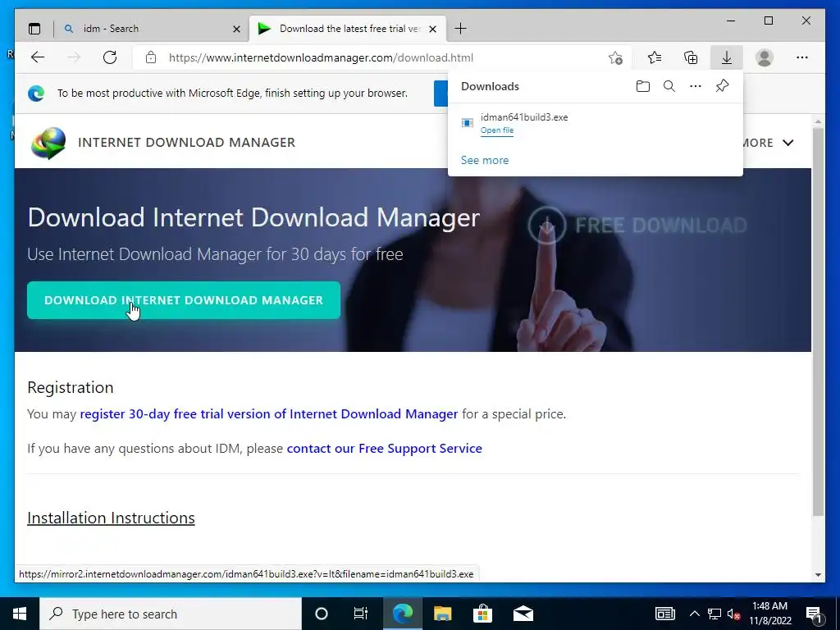The image size is (840, 630).
Task: Click DOWNLOAD INTERNET DOWNLOAD MANAGER button
Action: [184, 300]
